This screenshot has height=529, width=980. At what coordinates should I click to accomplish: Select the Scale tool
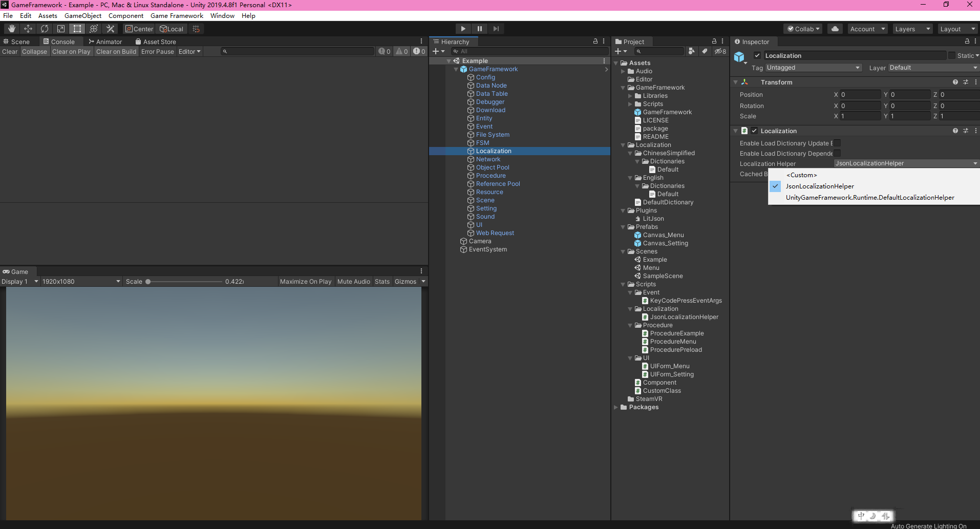pyautogui.click(x=61, y=28)
